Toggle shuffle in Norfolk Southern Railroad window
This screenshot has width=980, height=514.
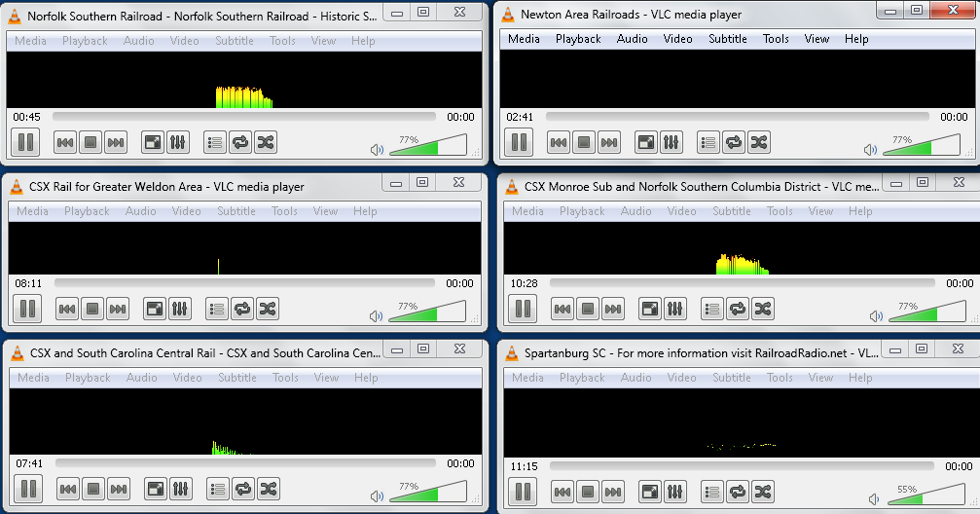(266, 142)
